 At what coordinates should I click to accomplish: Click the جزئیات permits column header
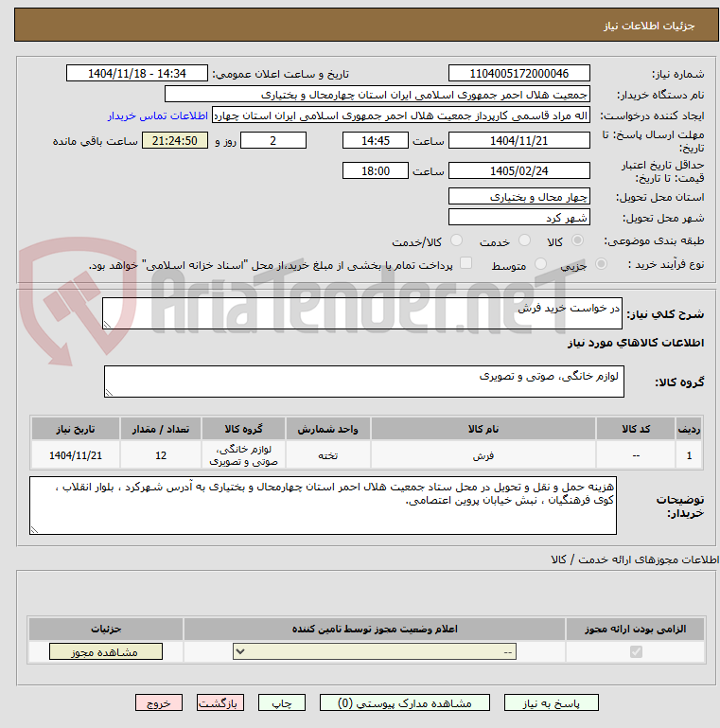coord(106,629)
